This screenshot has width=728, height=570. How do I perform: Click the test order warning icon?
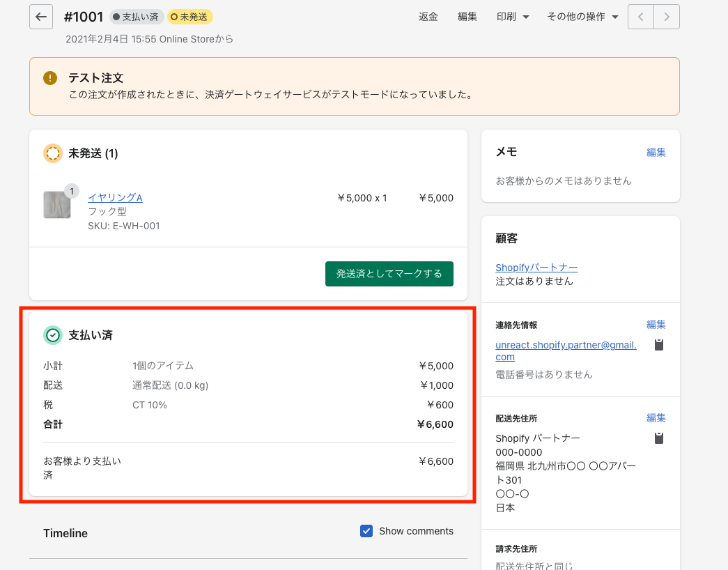pos(50,78)
